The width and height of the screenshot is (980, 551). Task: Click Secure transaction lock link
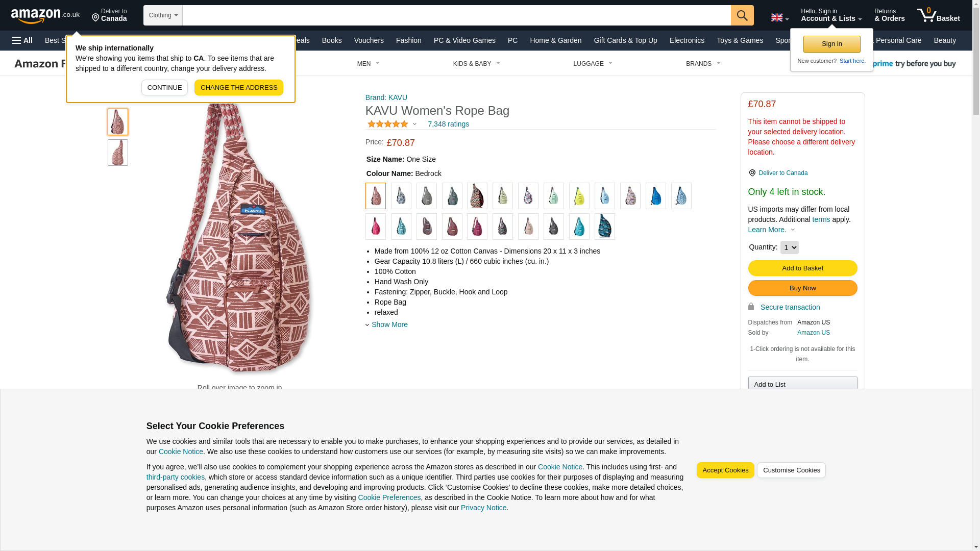click(x=790, y=307)
